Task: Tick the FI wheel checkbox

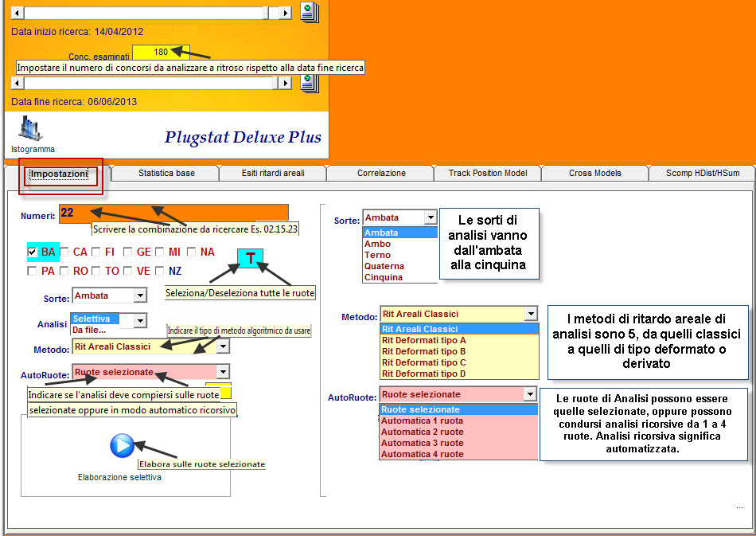Action: [96, 252]
